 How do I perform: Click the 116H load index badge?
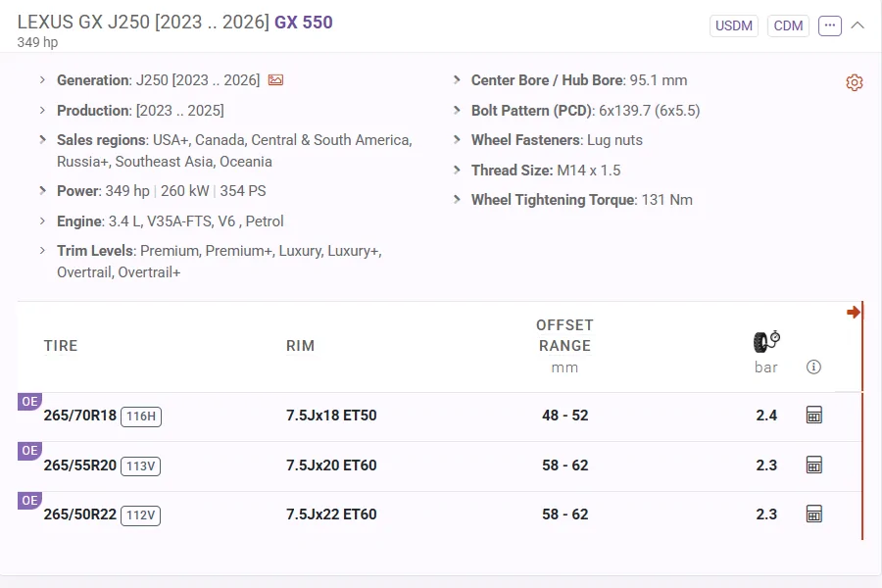(x=141, y=416)
